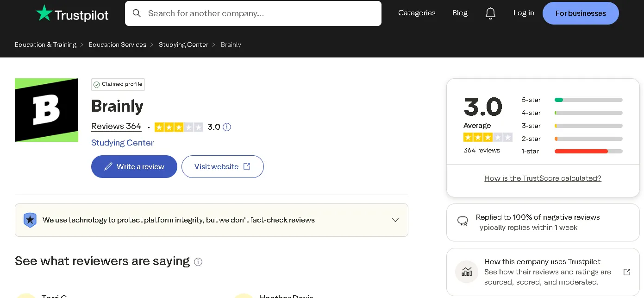Open the Categories menu
644x298 pixels.
coord(416,13)
